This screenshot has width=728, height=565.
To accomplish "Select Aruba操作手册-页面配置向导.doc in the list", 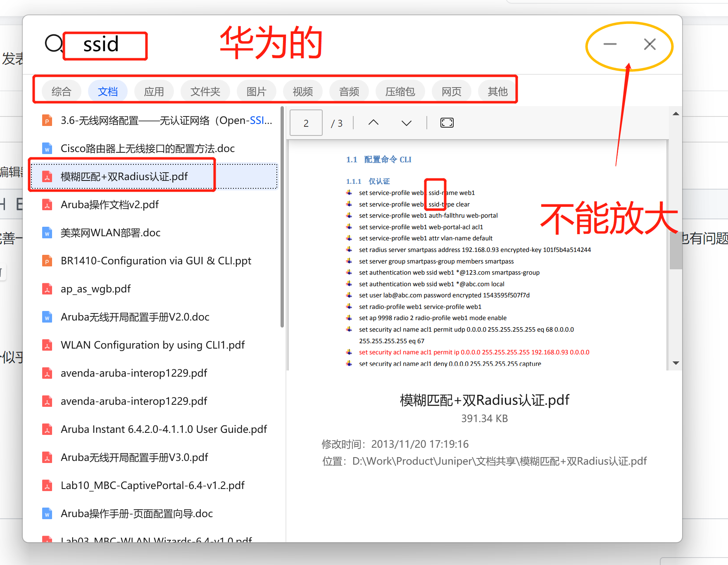I will (155, 514).
